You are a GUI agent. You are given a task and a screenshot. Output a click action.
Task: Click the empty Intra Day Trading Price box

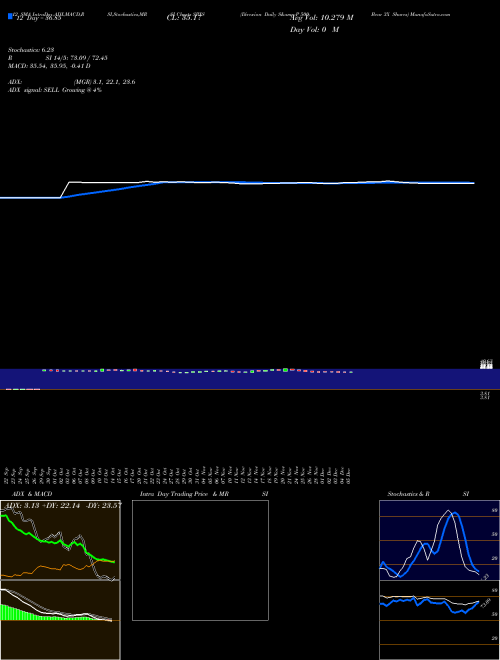(x=200, y=560)
